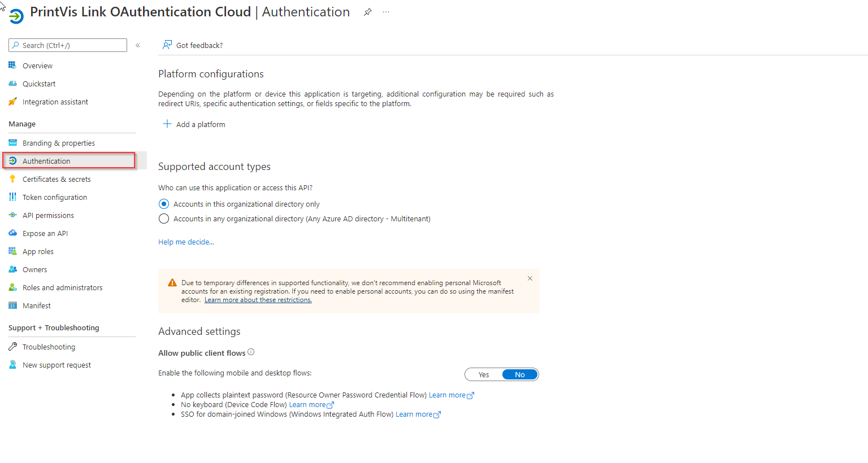Set Allow public client flows to Yes
The height and width of the screenshot is (463, 868).
[x=484, y=374]
